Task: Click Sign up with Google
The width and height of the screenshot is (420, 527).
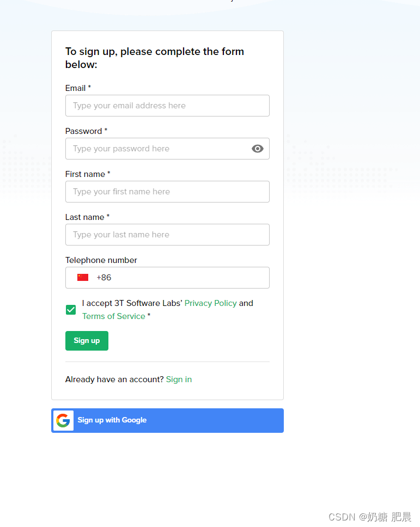Action: point(167,420)
